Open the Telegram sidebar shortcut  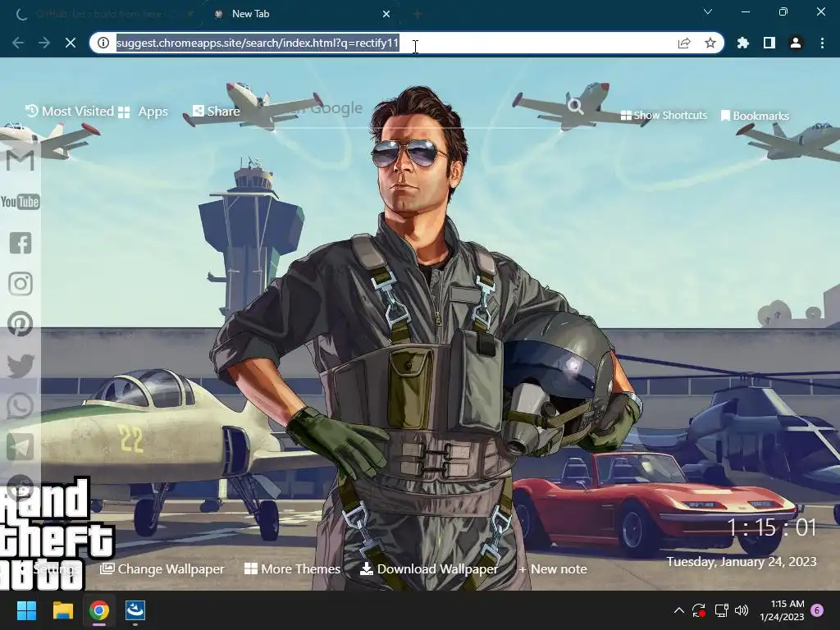click(21, 447)
